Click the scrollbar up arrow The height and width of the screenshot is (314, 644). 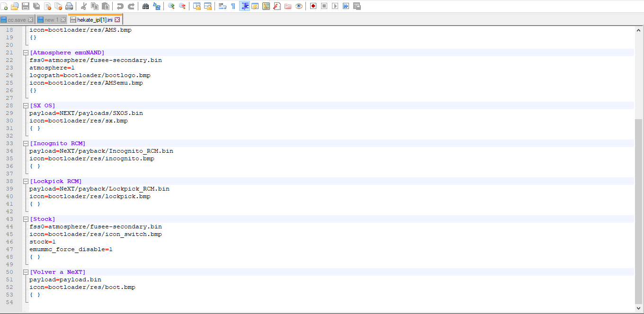click(639, 30)
